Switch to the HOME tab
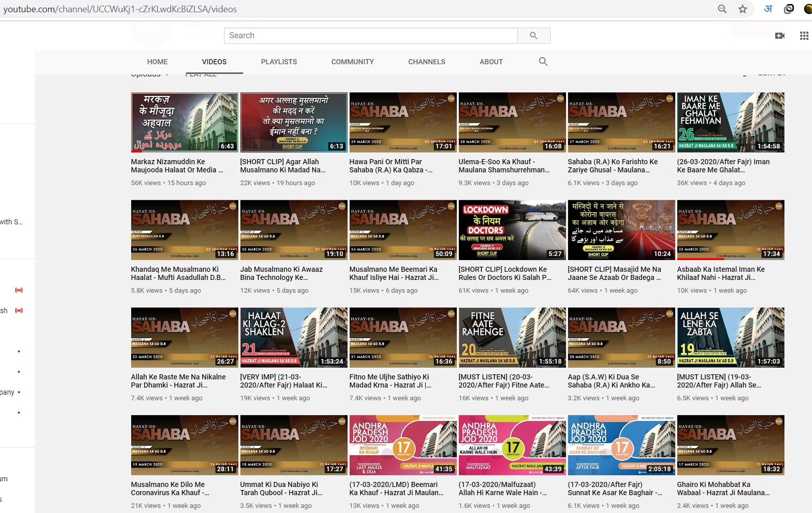This screenshot has height=513, width=812. coord(157,62)
